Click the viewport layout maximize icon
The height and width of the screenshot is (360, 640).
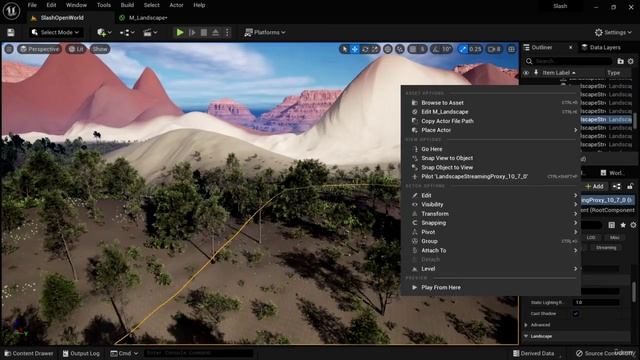pyautogui.click(x=511, y=49)
